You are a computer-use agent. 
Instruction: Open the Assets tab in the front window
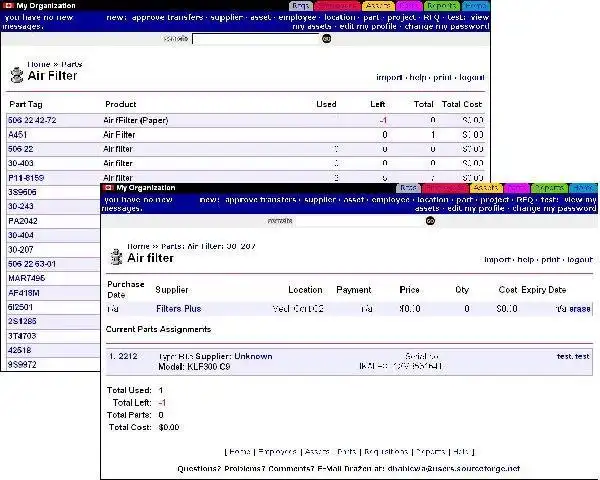(x=486, y=188)
